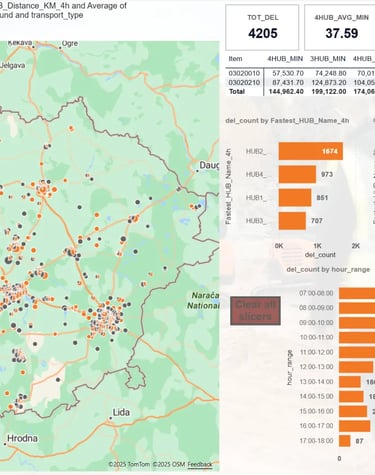Sort table by the 3HUB_MIN column header
This screenshot has width=375, height=475.
coord(328,59)
